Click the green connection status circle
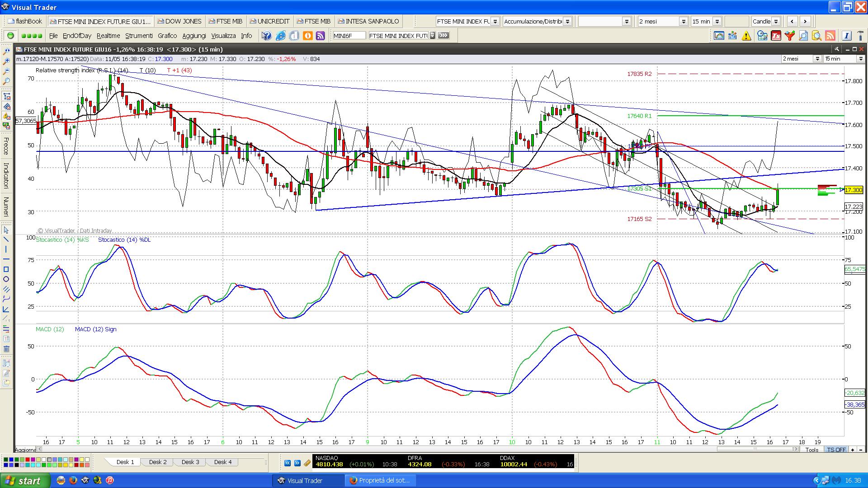Image resolution: width=868 pixels, height=488 pixels. (10, 36)
